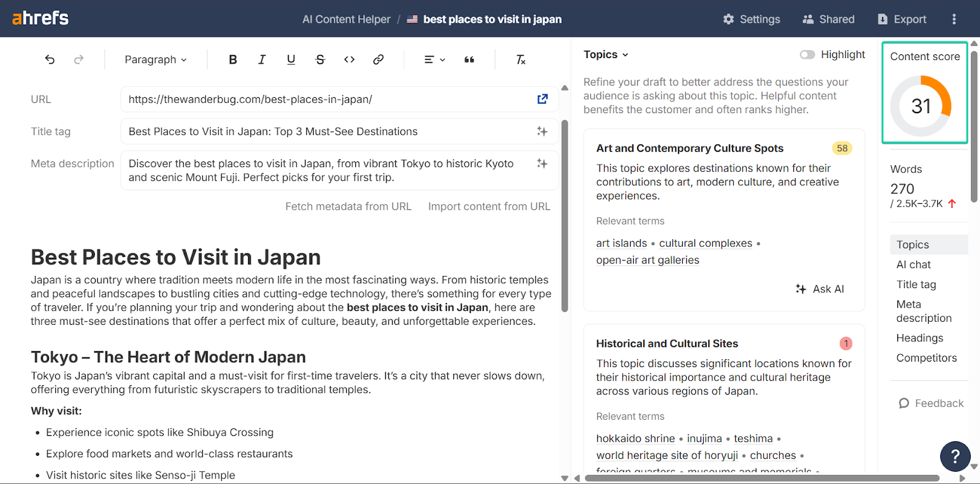This screenshot has width=980, height=484.
Task: Expand the text alignment dropdown
Action: point(434,59)
